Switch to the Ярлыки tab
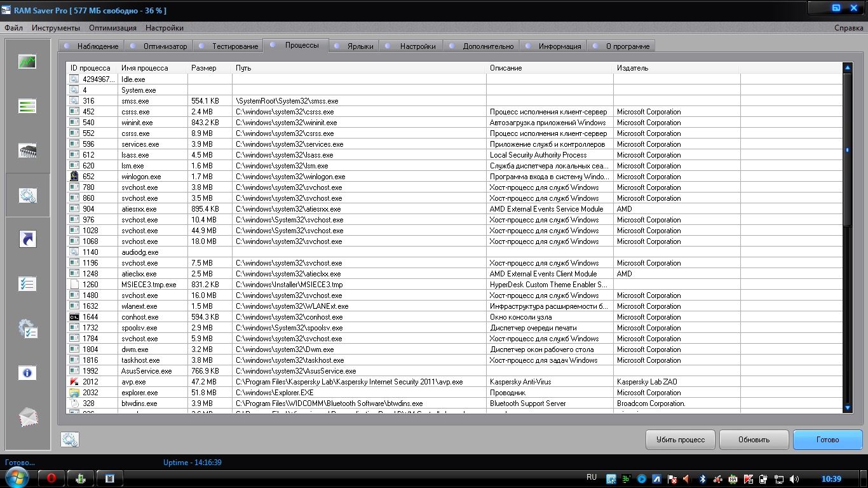 (x=354, y=46)
